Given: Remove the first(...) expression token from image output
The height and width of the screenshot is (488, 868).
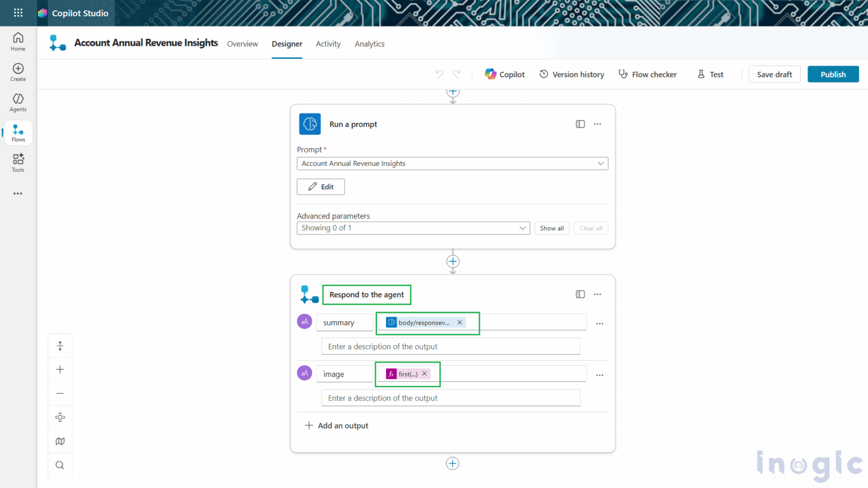Looking at the screenshot, I should pos(424,373).
